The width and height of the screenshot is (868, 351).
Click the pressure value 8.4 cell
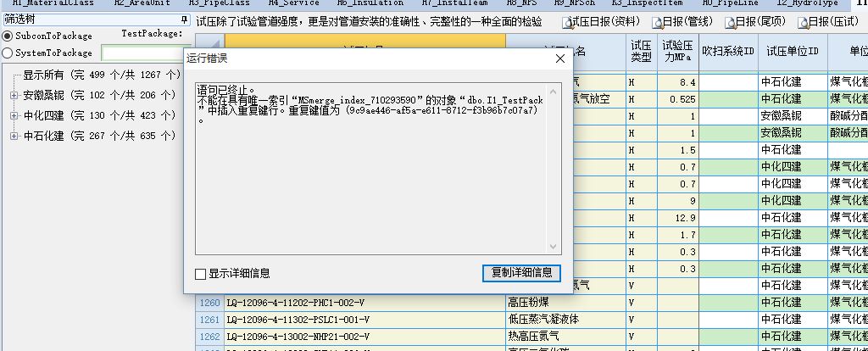click(678, 82)
